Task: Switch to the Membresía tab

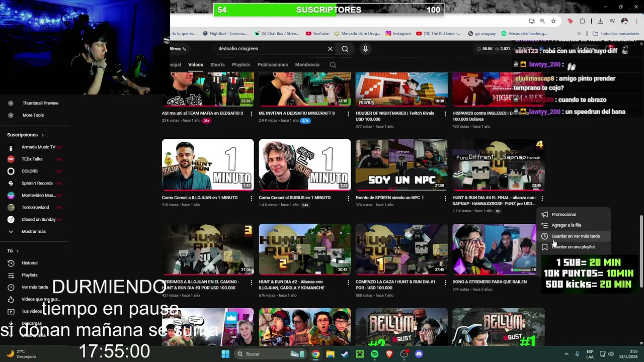Action: pyautogui.click(x=307, y=65)
